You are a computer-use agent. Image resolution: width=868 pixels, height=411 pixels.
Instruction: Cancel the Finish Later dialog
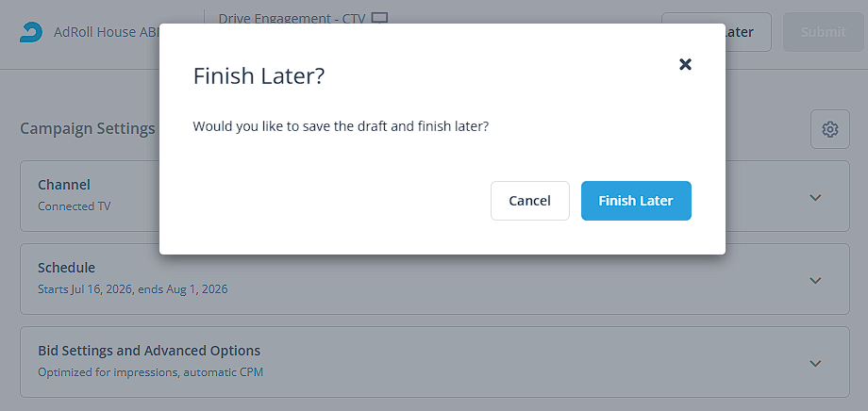[530, 200]
